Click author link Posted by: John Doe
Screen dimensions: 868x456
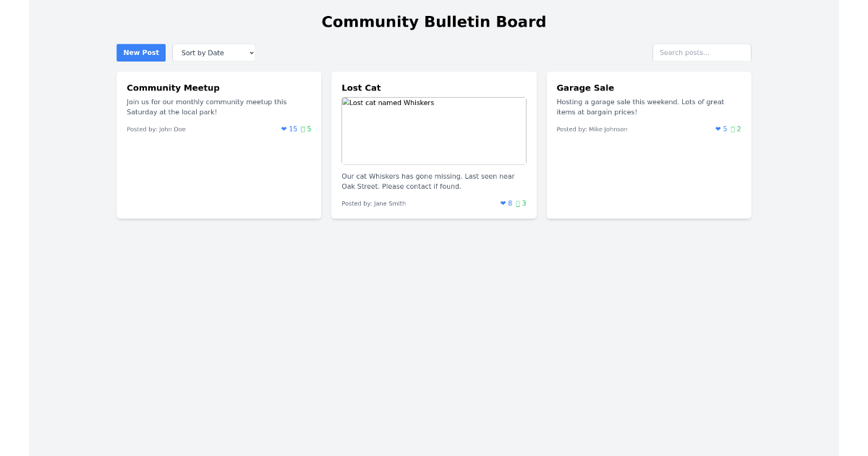(156, 129)
